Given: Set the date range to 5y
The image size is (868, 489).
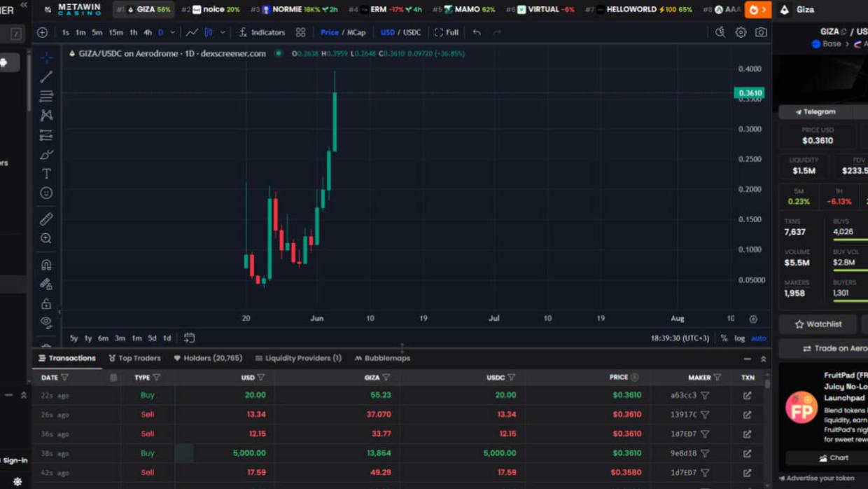Looking at the screenshot, I should tap(73, 338).
